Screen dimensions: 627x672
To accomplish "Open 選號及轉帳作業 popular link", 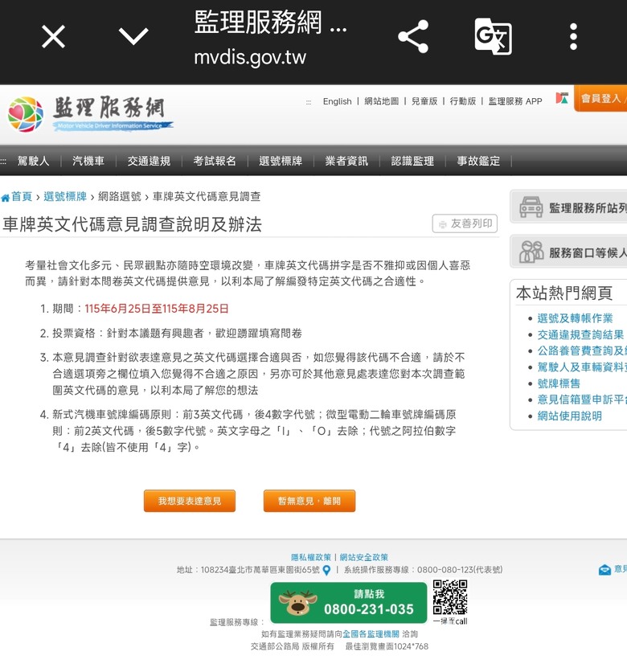I will tap(575, 318).
